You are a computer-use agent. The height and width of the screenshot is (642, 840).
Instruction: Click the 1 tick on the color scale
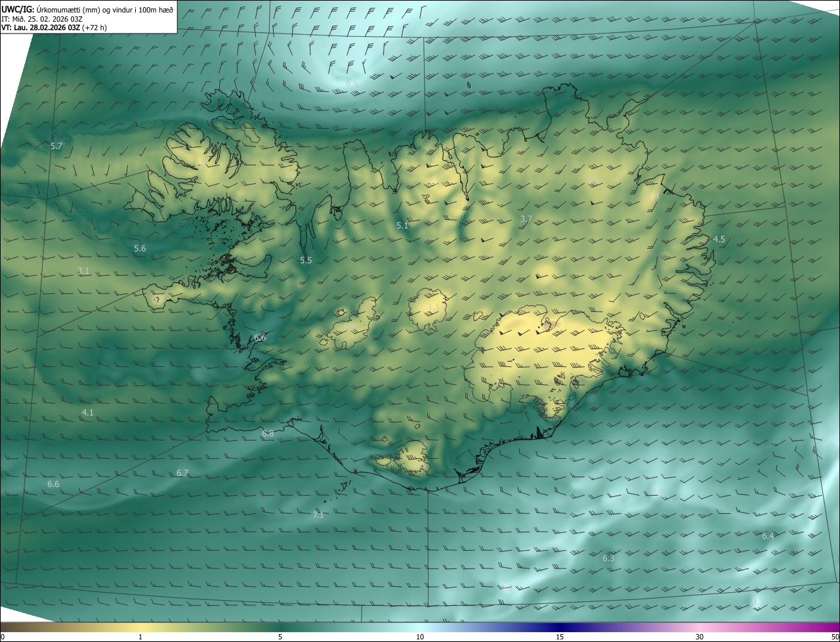140,637
